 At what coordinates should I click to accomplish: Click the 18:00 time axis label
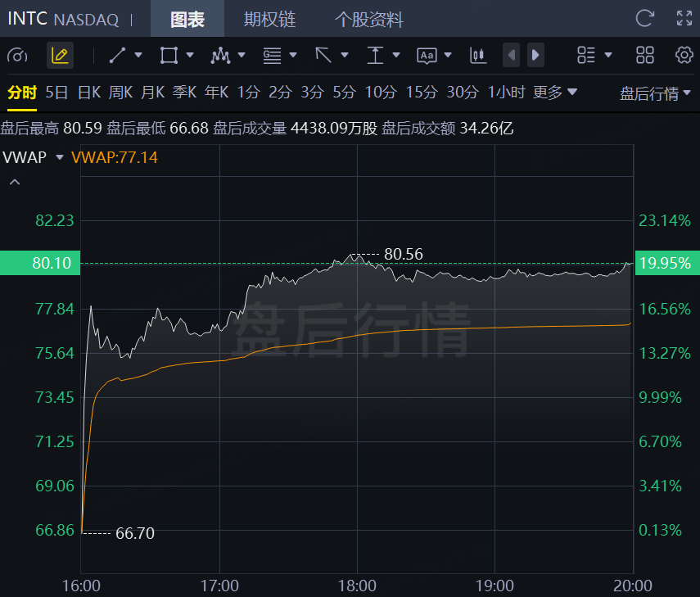click(357, 586)
